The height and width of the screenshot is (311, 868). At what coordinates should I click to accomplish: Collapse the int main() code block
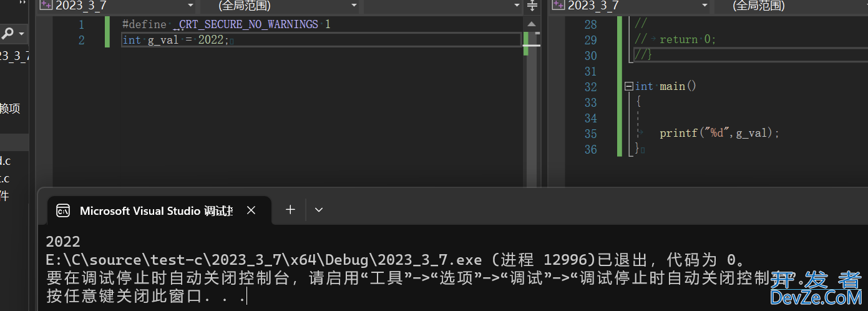pyautogui.click(x=629, y=87)
